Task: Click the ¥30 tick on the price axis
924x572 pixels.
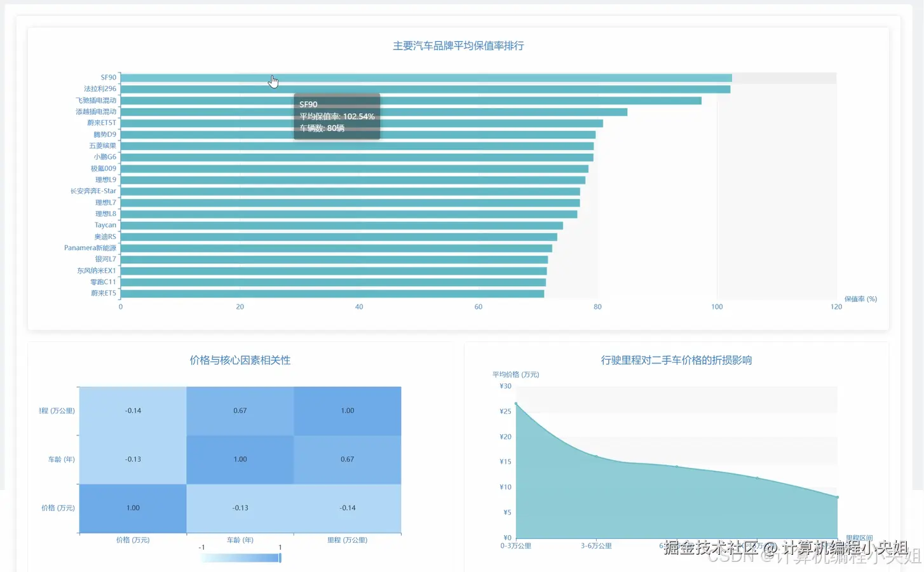Action: [x=505, y=386]
